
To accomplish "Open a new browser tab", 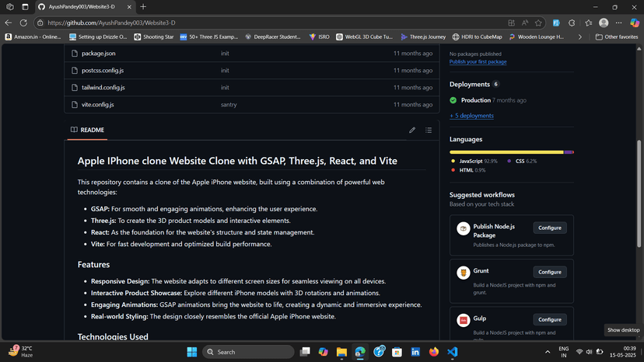I will pyautogui.click(x=143, y=7).
